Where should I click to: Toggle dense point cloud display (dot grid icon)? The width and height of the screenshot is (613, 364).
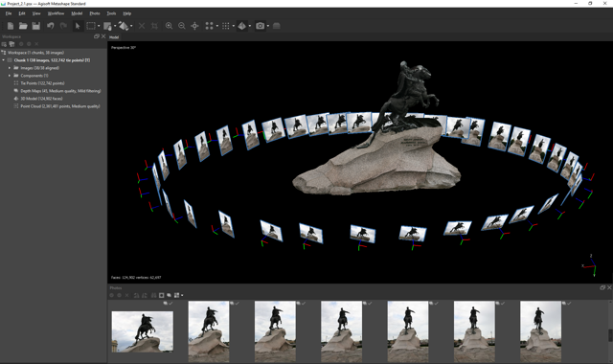(226, 26)
